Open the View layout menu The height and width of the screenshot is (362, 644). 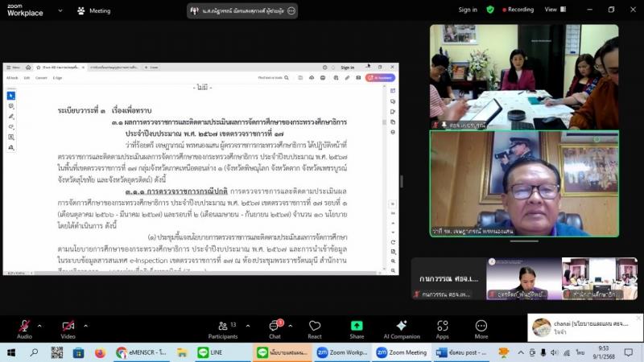[555, 10]
